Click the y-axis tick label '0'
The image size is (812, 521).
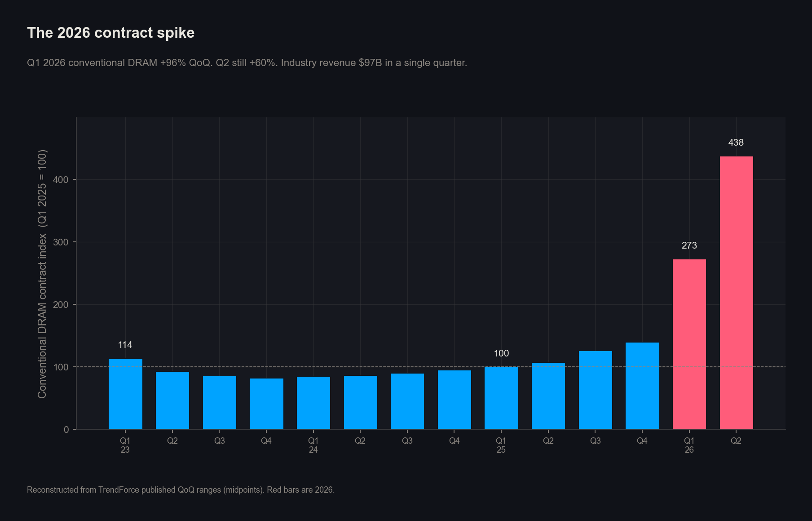(66, 430)
